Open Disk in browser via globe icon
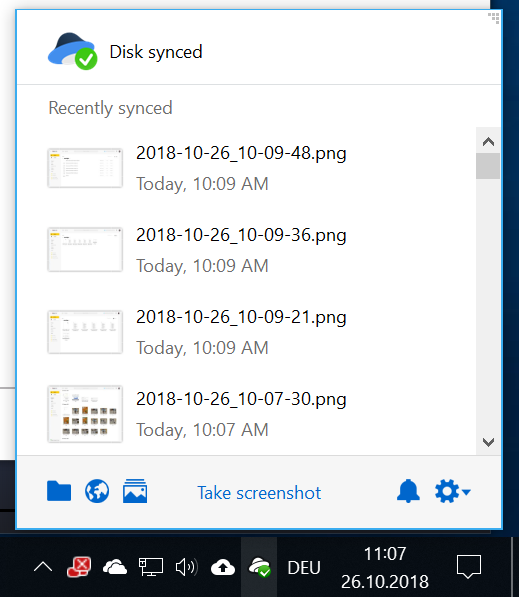This screenshot has height=597, width=519. click(97, 491)
